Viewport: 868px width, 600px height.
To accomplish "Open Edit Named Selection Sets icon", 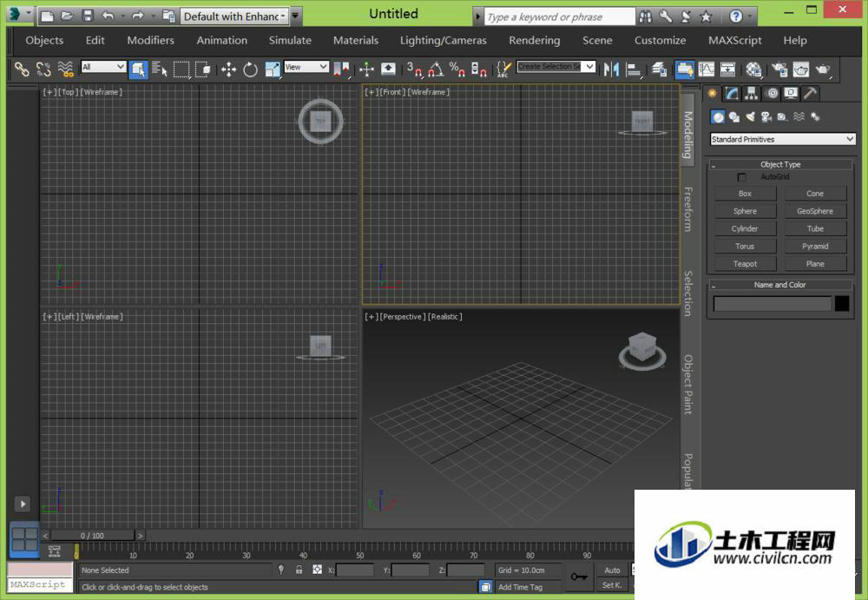I will tap(503, 69).
